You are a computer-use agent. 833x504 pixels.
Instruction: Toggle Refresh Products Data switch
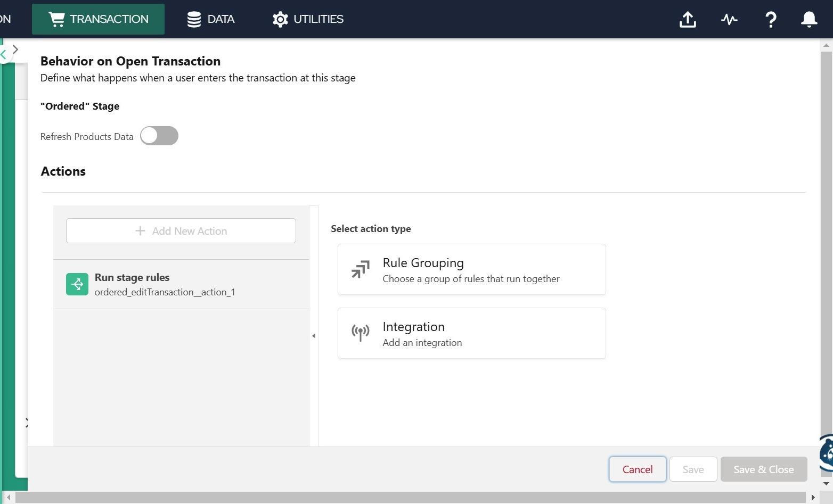(159, 136)
